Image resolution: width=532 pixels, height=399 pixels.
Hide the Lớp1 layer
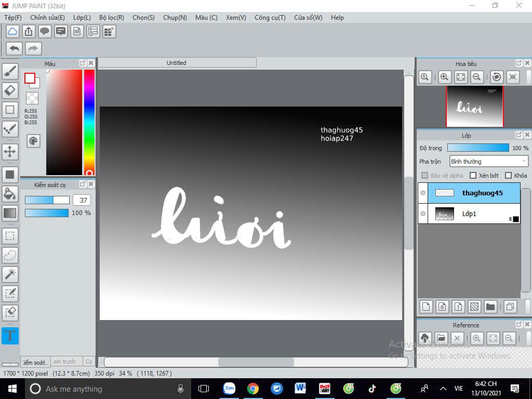tap(423, 214)
